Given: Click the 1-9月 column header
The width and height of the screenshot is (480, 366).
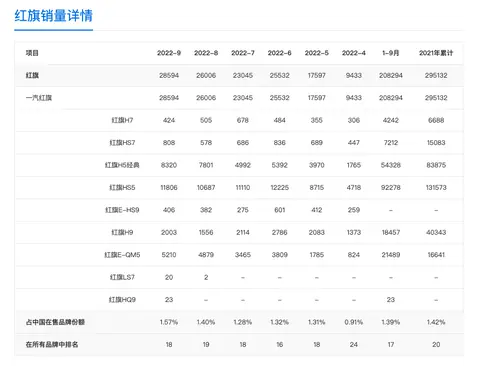Looking at the screenshot, I should (x=391, y=53).
